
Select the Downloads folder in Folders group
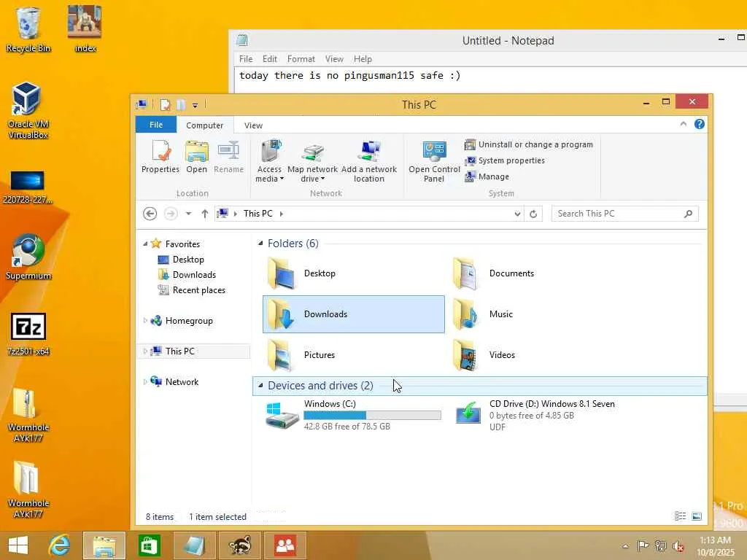tap(354, 314)
